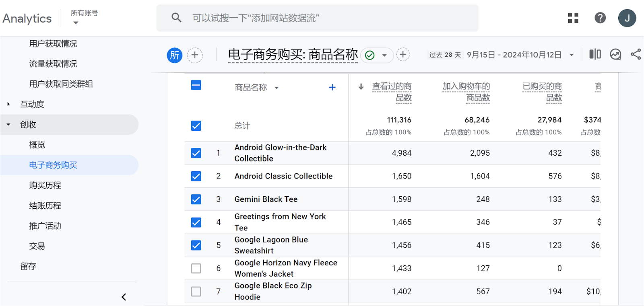This screenshot has width=644, height=306.
Task: Open 交易 report
Action: pyautogui.click(x=37, y=246)
